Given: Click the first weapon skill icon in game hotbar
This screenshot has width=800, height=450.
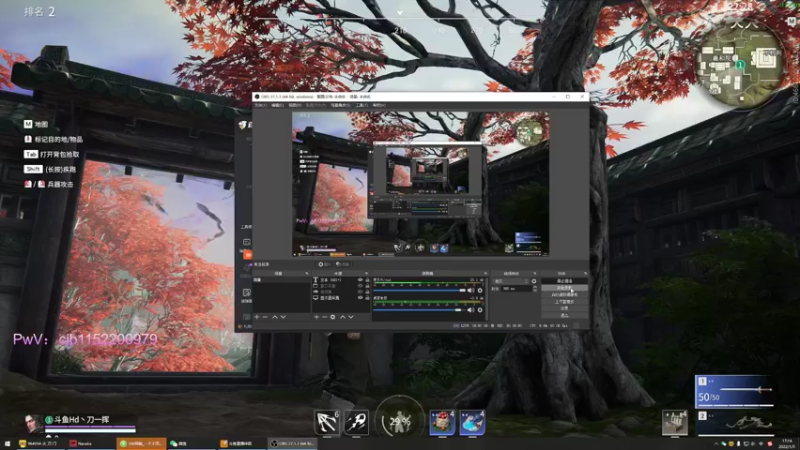Looking at the screenshot, I should pos(327,422).
